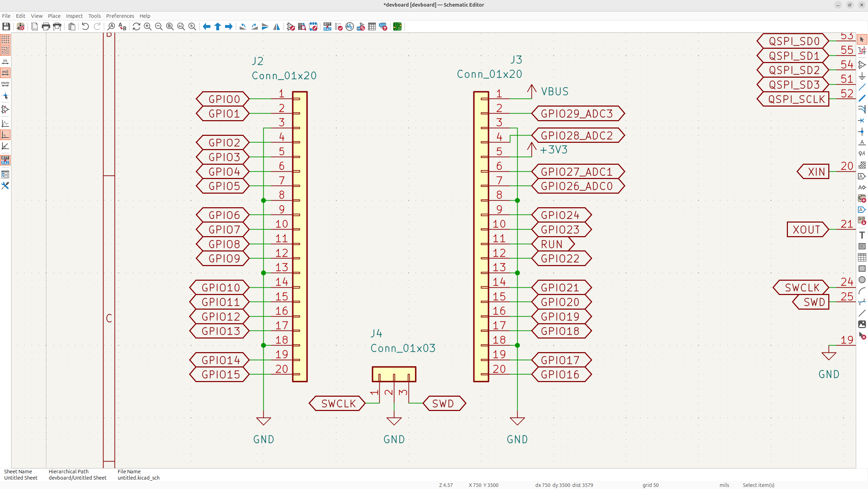Open the Find and Replace tool
The image size is (868, 489).
pyautogui.click(x=122, y=26)
